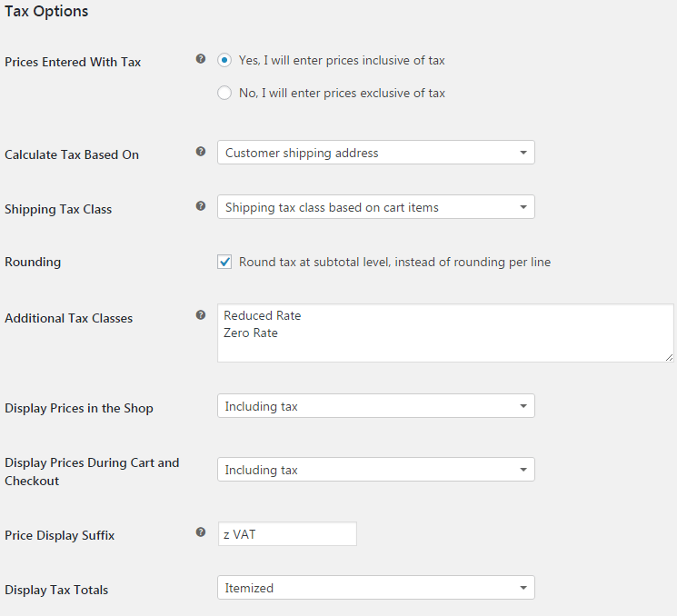Click the Shipping Tax Class help icon
The height and width of the screenshot is (616, 677).
pos(200,206)
